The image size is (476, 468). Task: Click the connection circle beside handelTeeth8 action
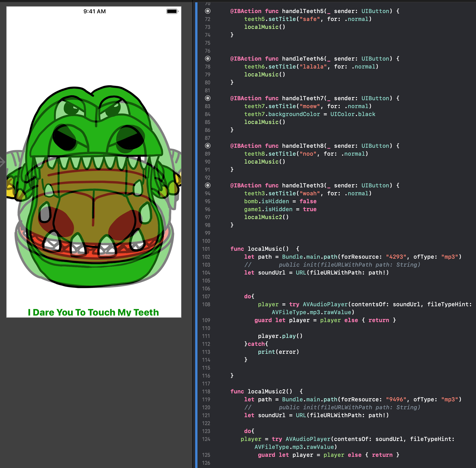(x=208, y=146)
